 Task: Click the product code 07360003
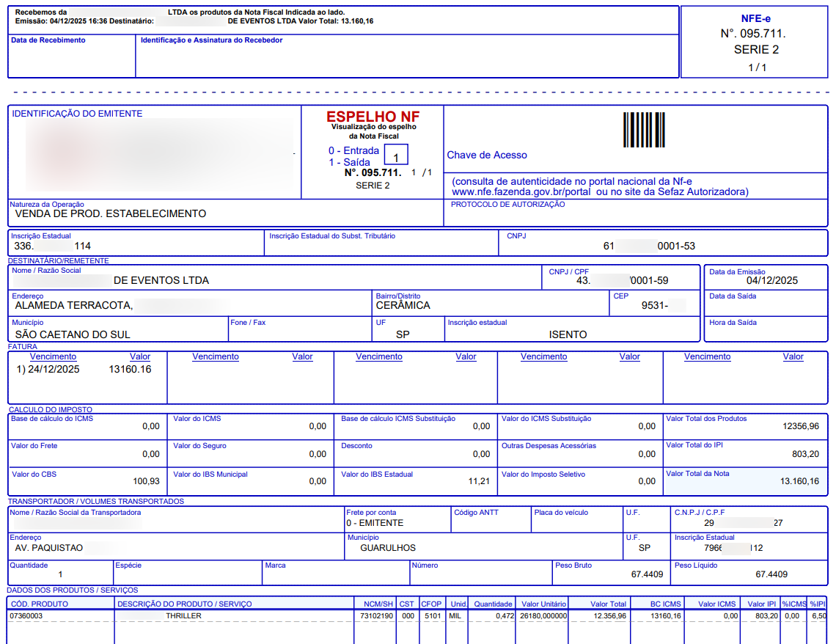coord(26,616)
